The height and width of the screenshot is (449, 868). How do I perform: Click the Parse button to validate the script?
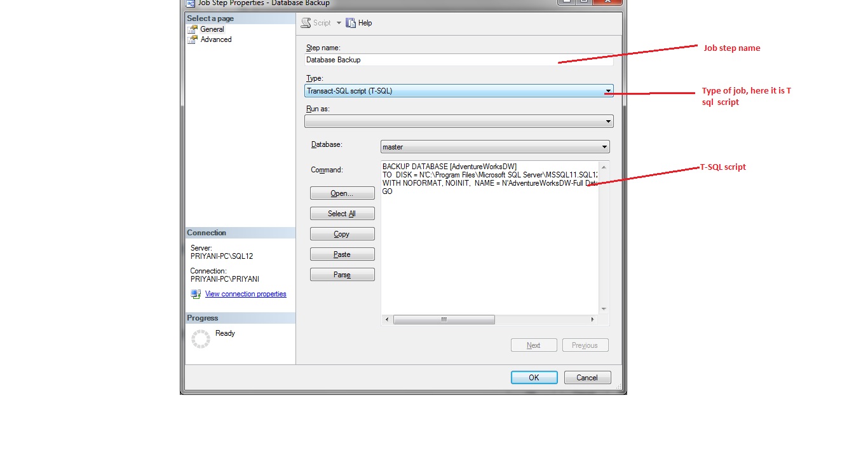click(x=342, y=274)
